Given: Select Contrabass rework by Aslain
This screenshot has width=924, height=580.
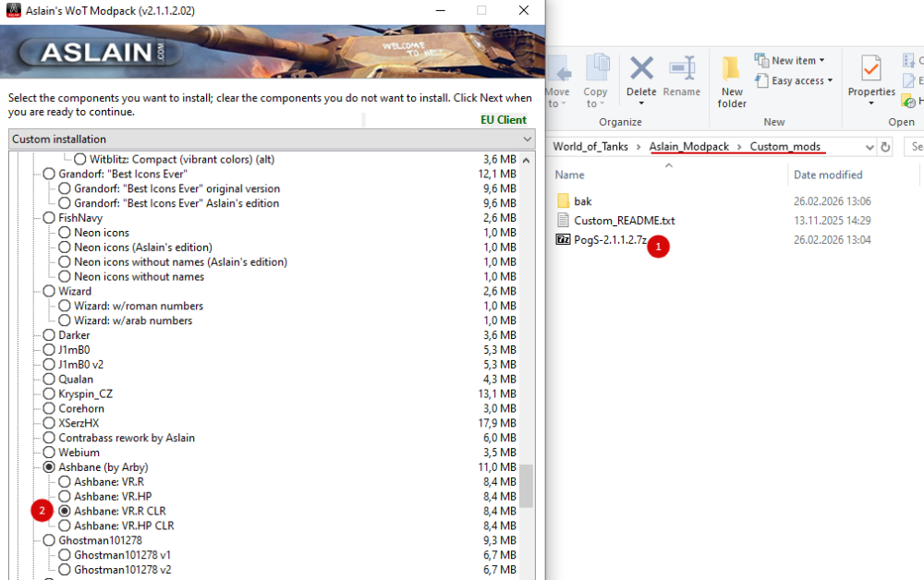Looking at the screenshot, I should tap(49, 438).
